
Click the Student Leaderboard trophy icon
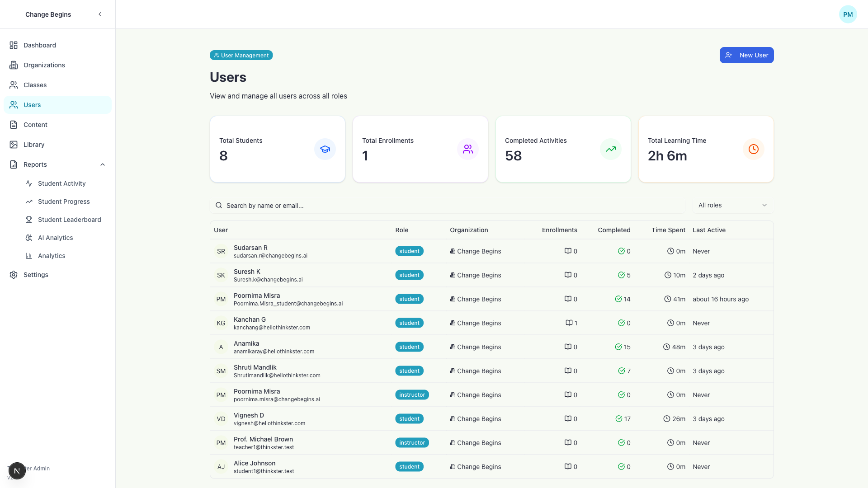[29, 220]
